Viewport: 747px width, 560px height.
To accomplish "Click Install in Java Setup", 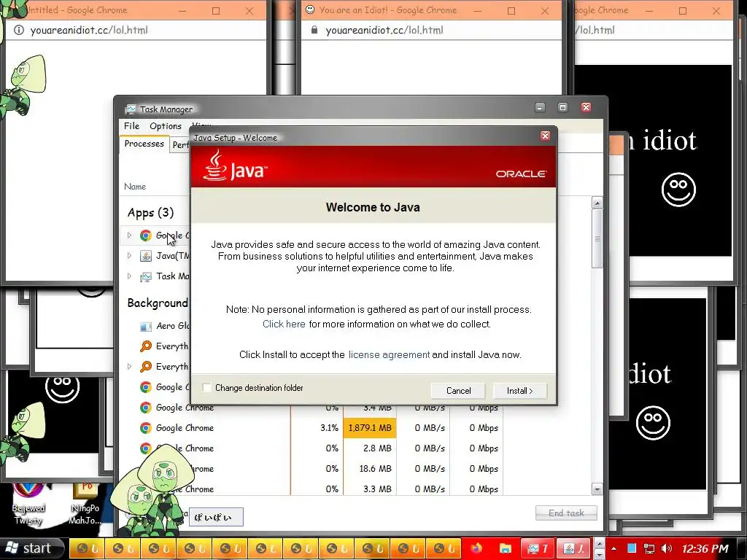I will coord(519,391).
